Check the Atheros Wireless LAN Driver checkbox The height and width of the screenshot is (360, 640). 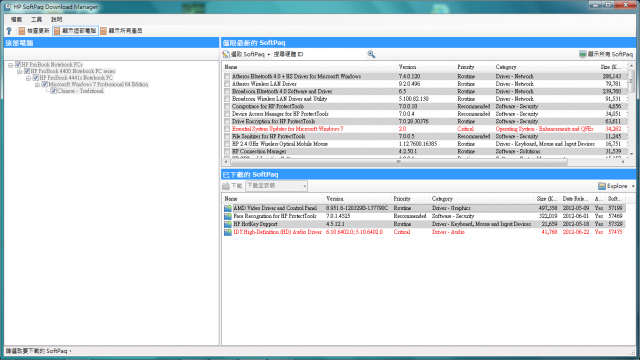(227, 84)
